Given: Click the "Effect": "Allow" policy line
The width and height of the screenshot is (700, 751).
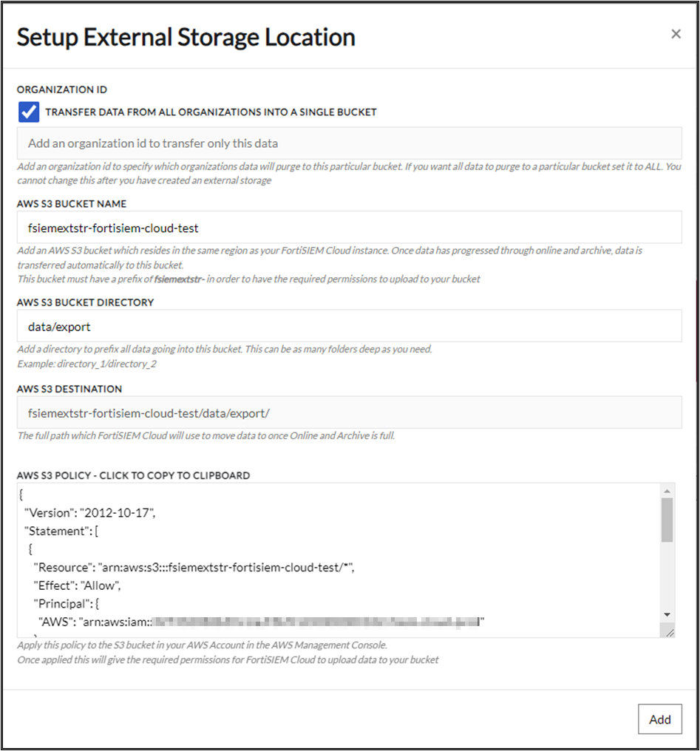Looking at the screenshot, I should pos(76,585).
